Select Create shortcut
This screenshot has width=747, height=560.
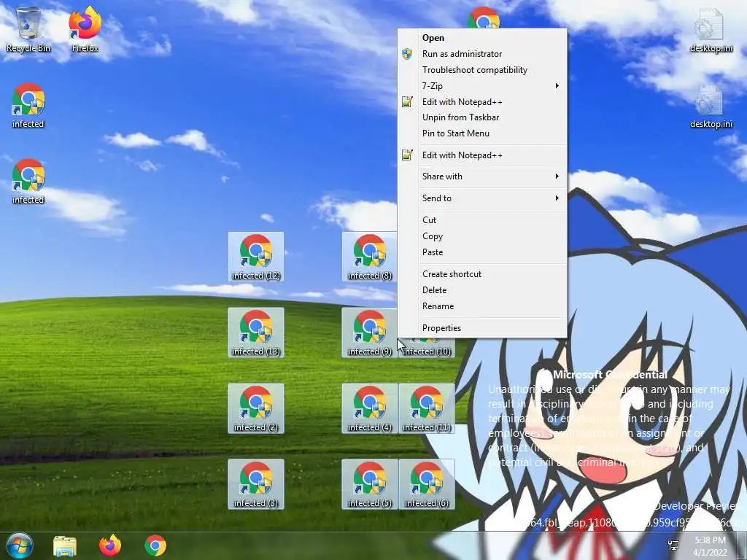pyautogui.click(x=482, y=274)
